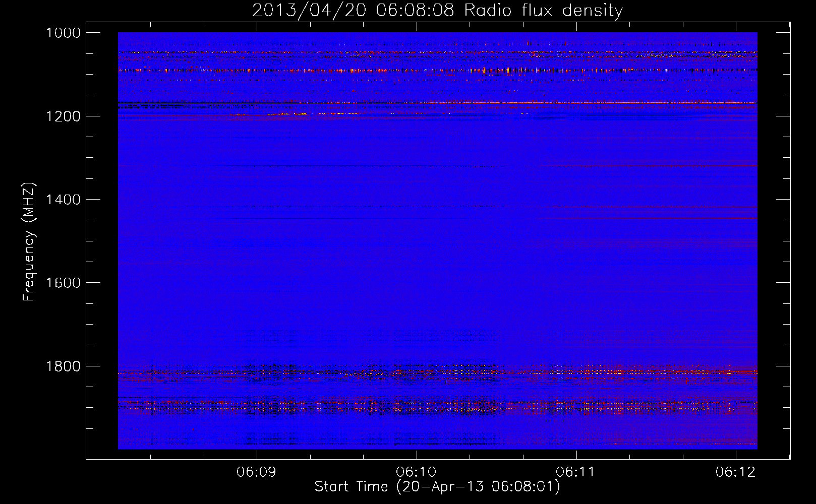Click the 06:09 time tick label

click(x=257, y=472)
